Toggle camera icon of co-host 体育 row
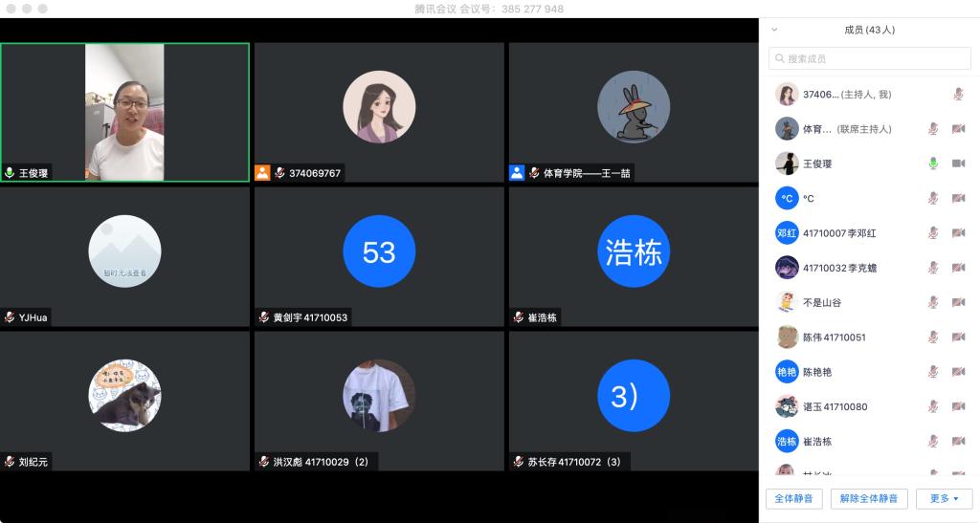 pos(958,128)
